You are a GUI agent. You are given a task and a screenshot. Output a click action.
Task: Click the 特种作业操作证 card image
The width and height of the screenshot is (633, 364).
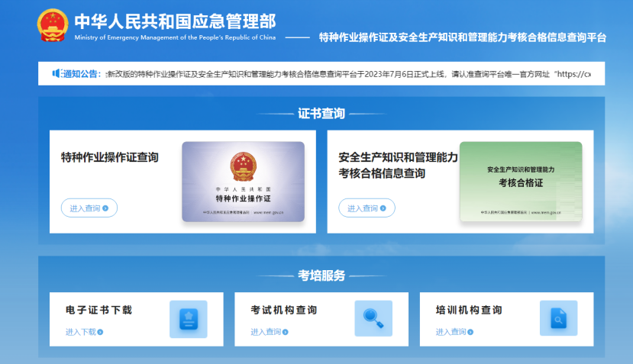pyautogui.click(x=243, y=182)
